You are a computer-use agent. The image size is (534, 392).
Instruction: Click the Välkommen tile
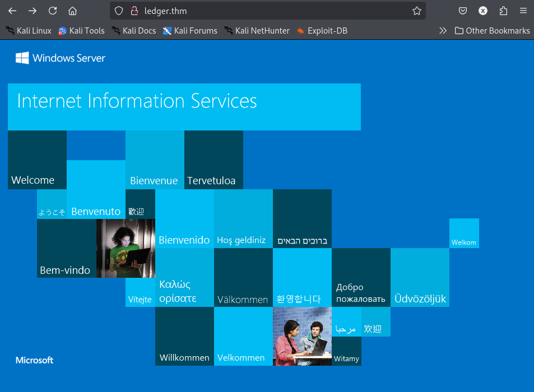244,278
